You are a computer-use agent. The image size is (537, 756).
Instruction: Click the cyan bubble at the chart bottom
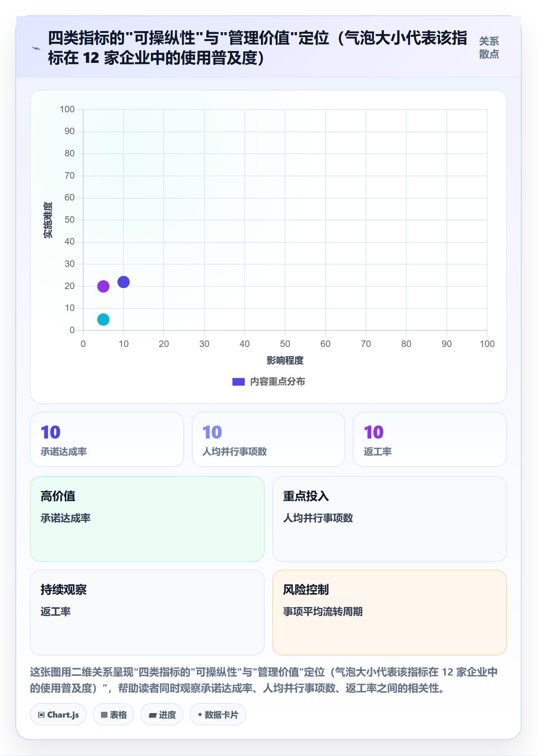(x=103, y=319)
